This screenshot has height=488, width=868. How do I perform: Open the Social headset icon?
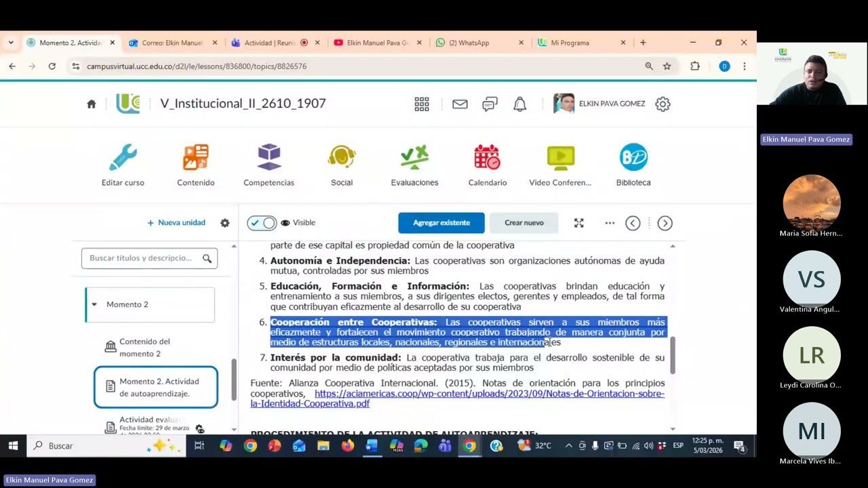[342, 157]
